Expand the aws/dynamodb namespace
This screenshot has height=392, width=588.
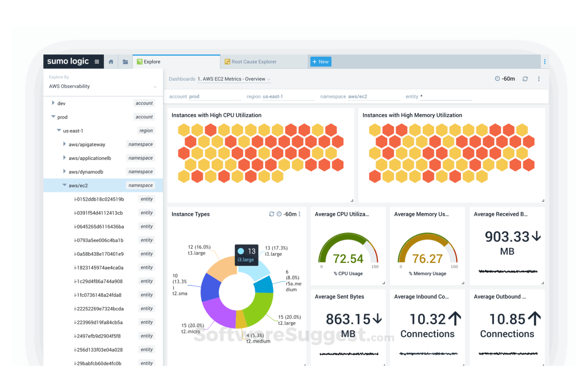pos(65,171)
